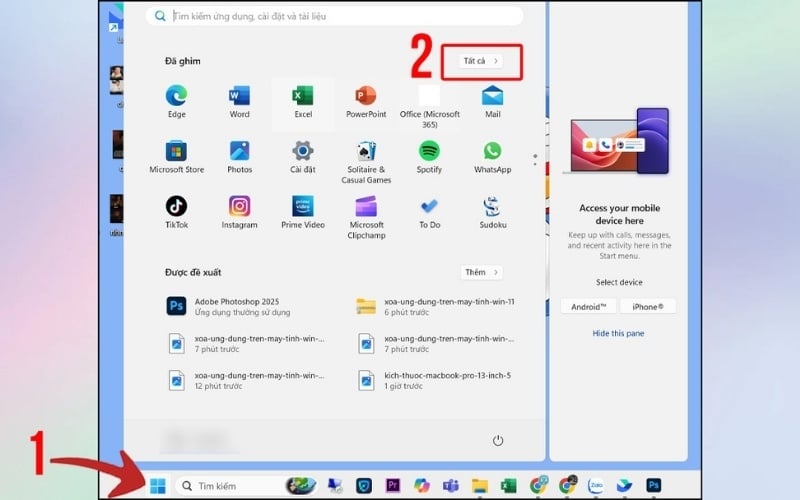
Task: Open File Explorer from the taskbar
Action: pyautogui.click(x=480, y=485)
